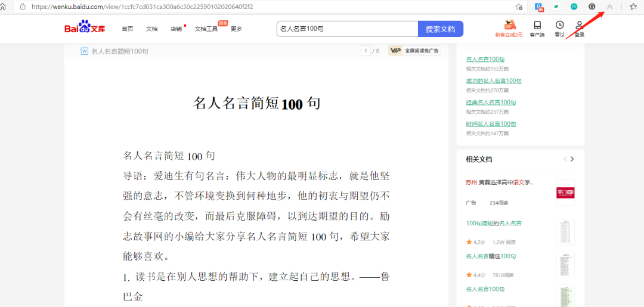Click text 相关文档约237万篇
644x307 pixels.
[487, 111]
